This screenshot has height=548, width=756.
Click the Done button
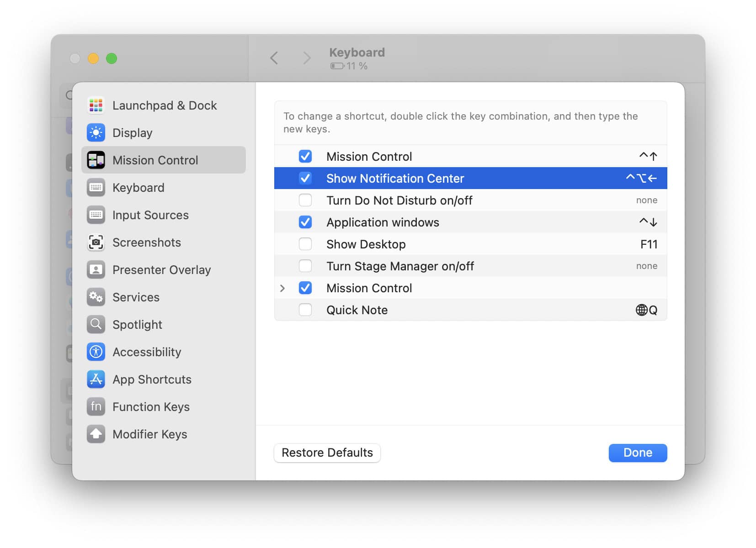pos(638,453)
